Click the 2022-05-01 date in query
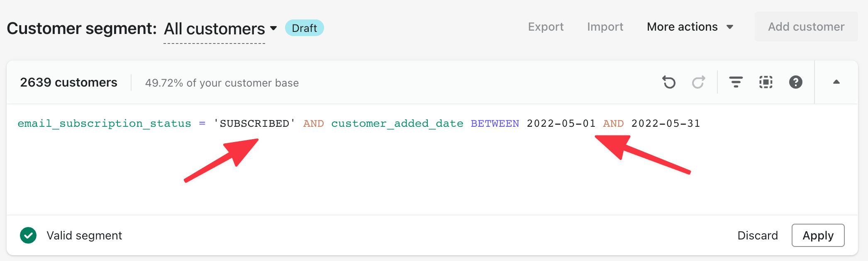This screenshot has height=261, width=868. coord(561,123)
